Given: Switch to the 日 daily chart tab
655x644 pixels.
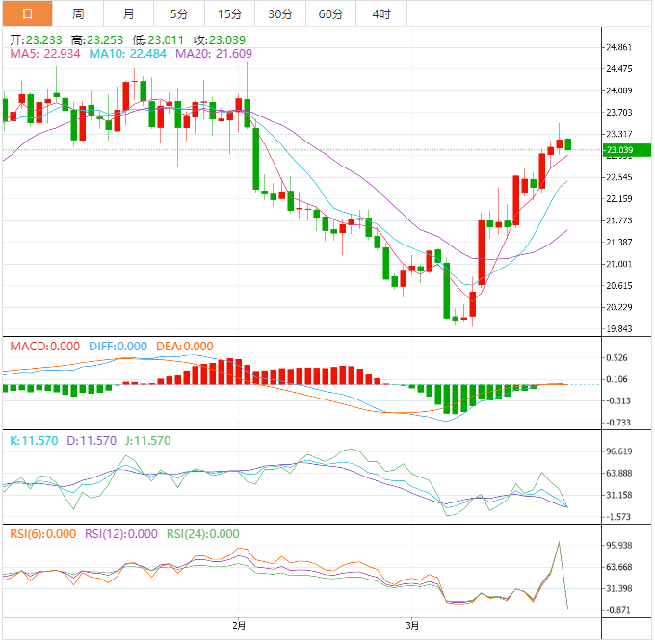Looking at the screenshot, I should click(26, 13).
